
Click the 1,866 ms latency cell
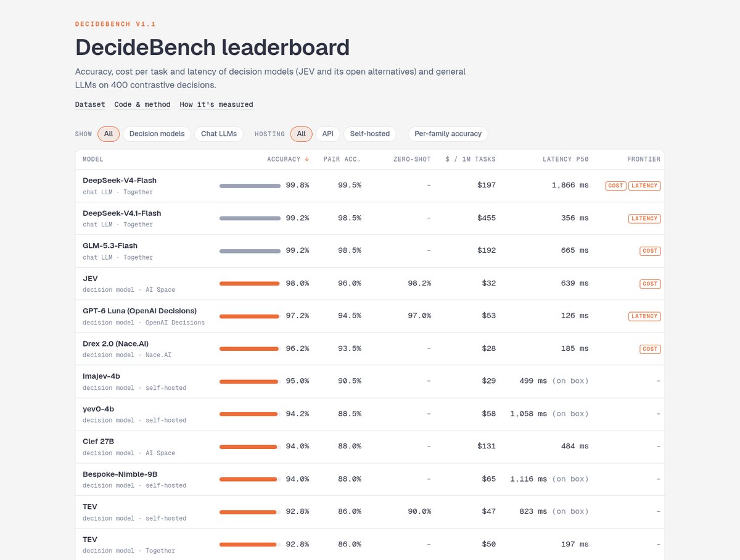click(x=570, y=186)
